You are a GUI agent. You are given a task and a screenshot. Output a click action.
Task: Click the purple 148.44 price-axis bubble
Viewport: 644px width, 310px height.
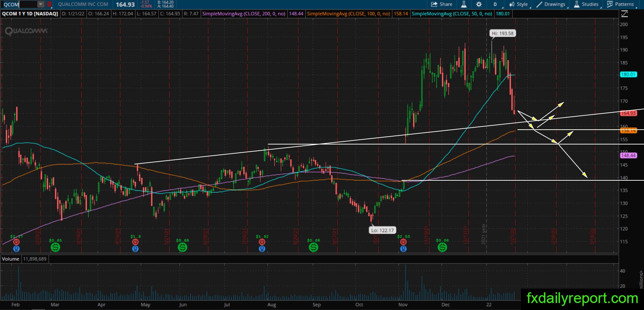pyautogui.click(x=628, y=156)
